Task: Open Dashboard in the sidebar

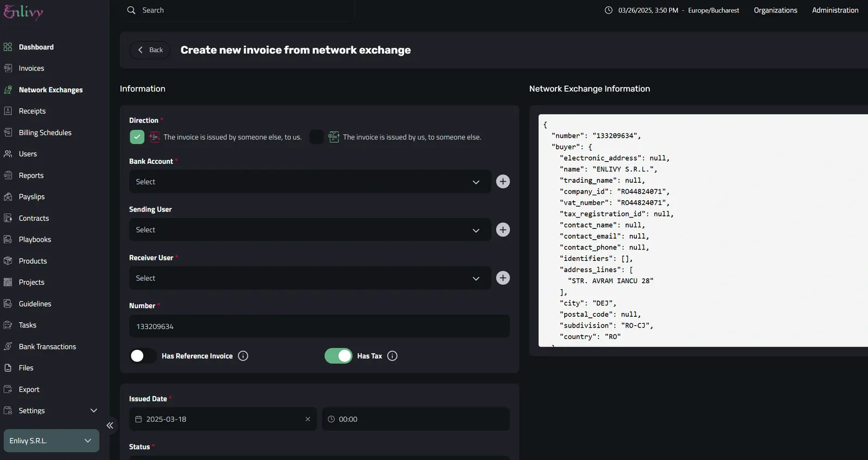Action: click(x=36, y=47)
